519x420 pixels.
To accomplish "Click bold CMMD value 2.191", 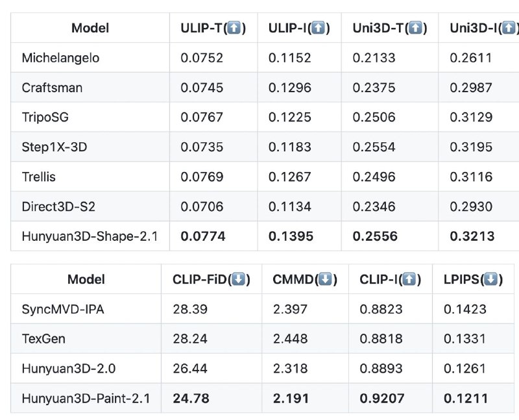I will (x=291, y=399).
